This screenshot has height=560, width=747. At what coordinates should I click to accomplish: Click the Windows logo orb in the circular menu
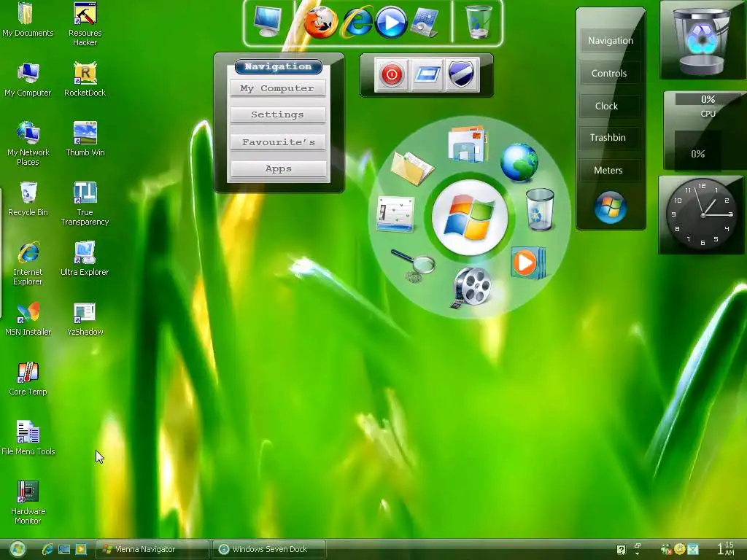pyautogui.click(x=470, y=218)
